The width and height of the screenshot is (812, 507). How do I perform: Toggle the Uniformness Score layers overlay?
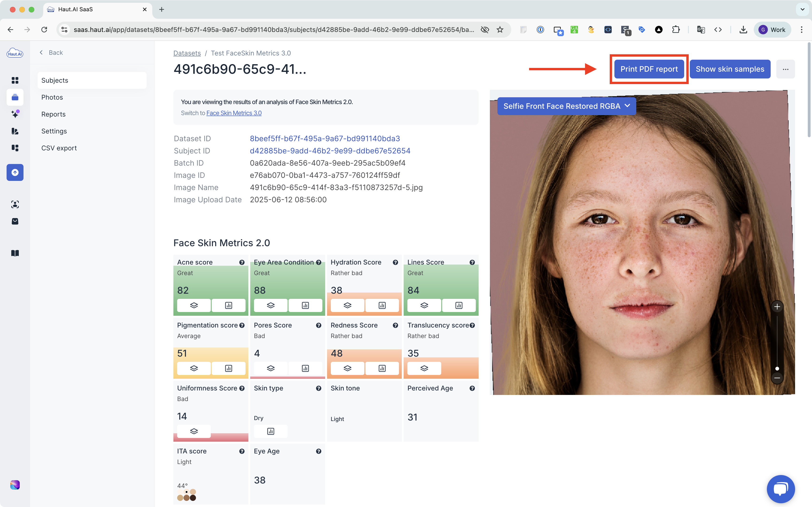[x=194, y=431]
